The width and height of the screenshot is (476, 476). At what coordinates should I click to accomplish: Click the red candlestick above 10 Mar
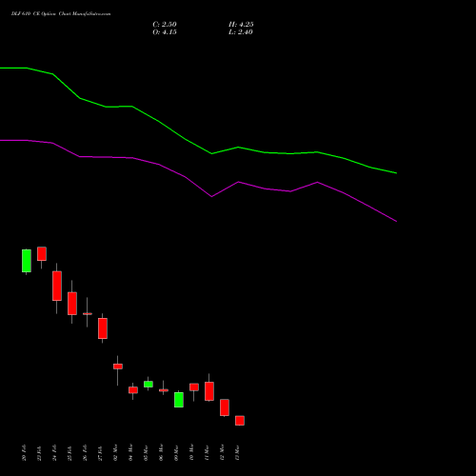194,387
